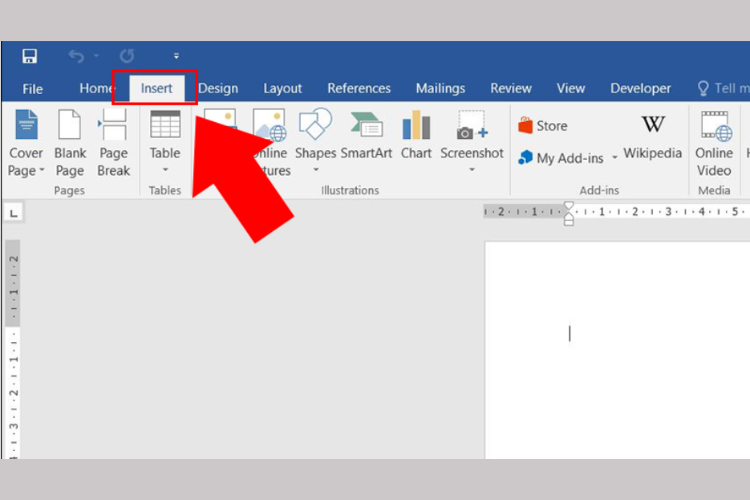Expand the My Add-ins dropdown arrow
Viewport: 750px width, 500px height.
click(x=615, y=157)
